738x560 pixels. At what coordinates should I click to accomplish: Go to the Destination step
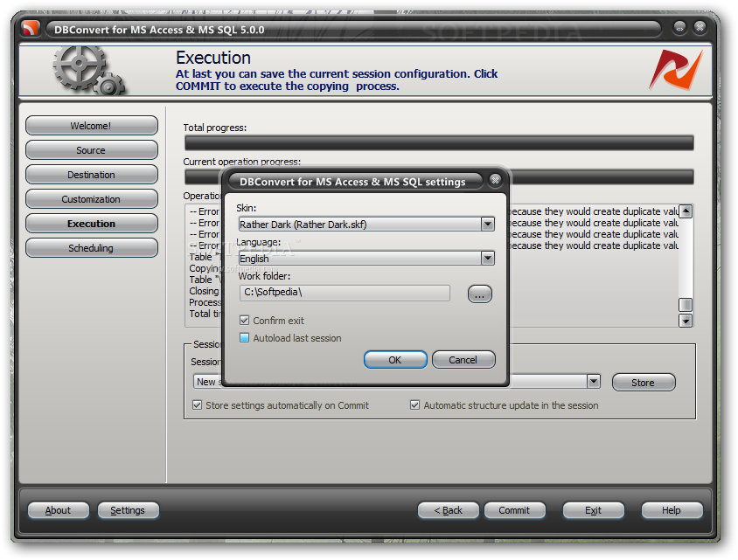point(91,175)
